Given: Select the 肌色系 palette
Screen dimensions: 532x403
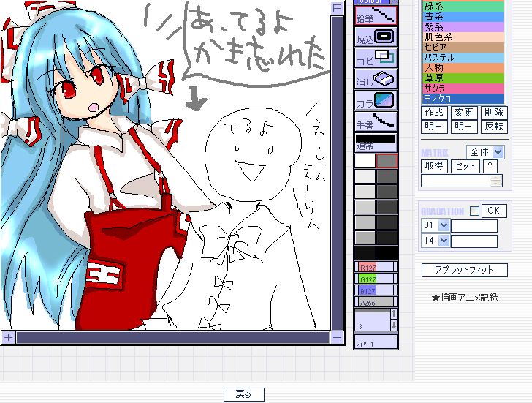Looking at the screenshot, I should 464,37.
